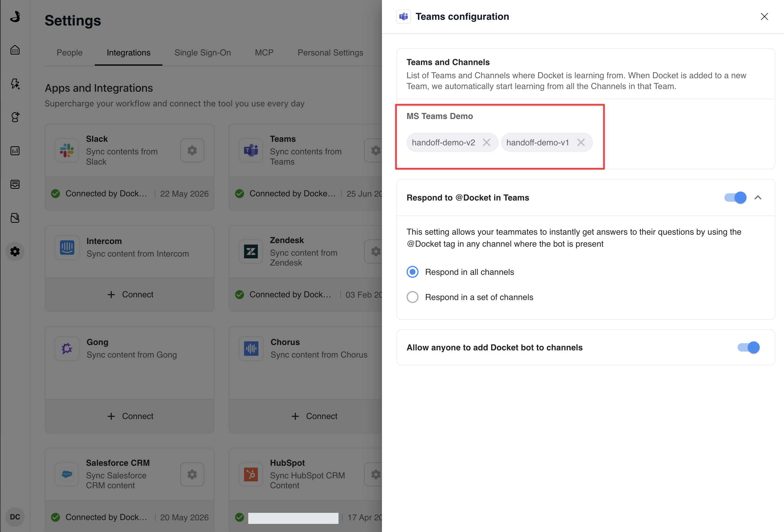Switch to the MCP tab
Viewport: 784px width, 532px height.
(264, 53)
